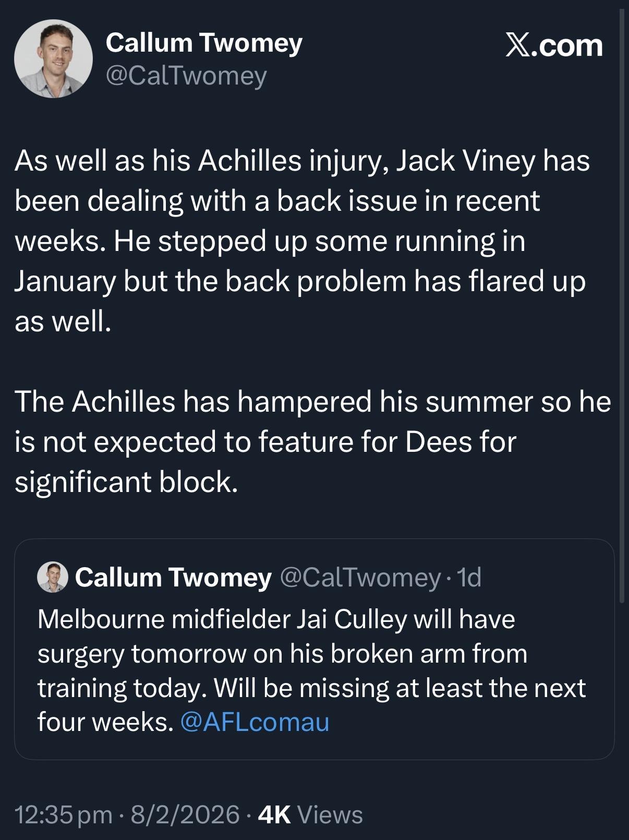
Task: Click the X.com logo in the header
Action: pos(553,46)
